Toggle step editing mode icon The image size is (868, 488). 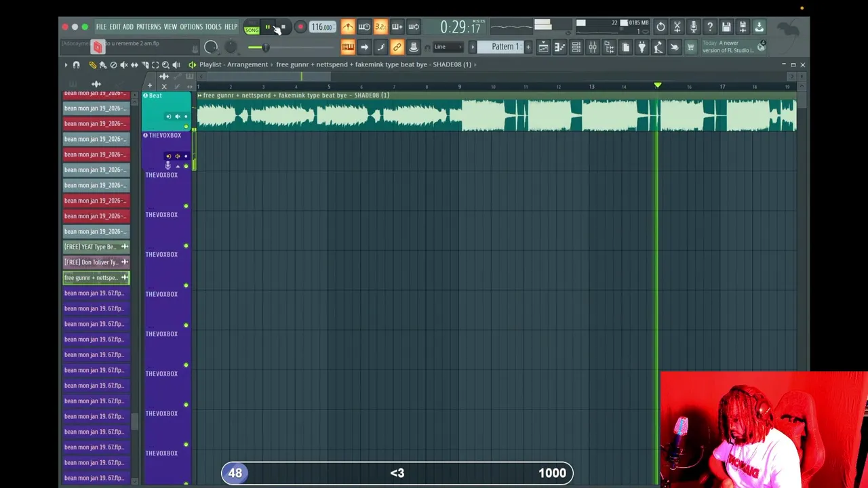point(380,47)
